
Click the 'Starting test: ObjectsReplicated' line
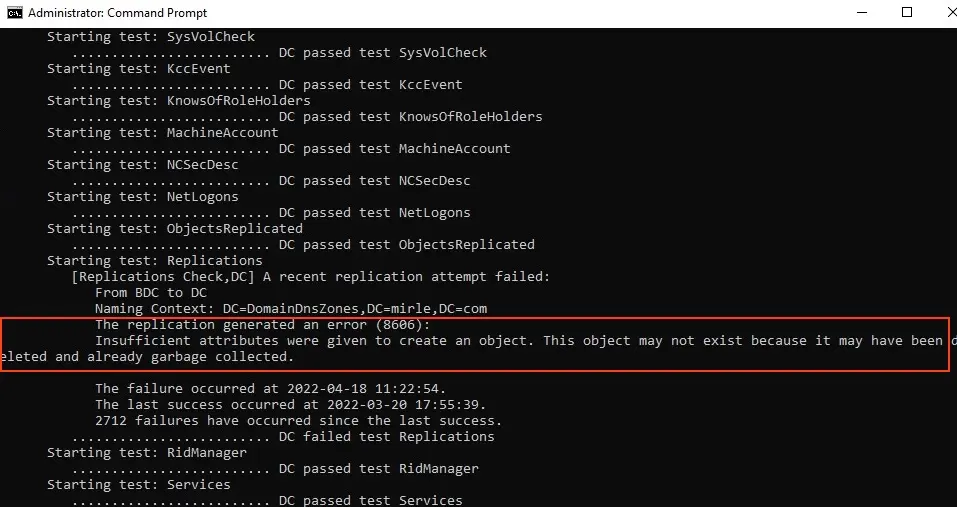point(174,229)
